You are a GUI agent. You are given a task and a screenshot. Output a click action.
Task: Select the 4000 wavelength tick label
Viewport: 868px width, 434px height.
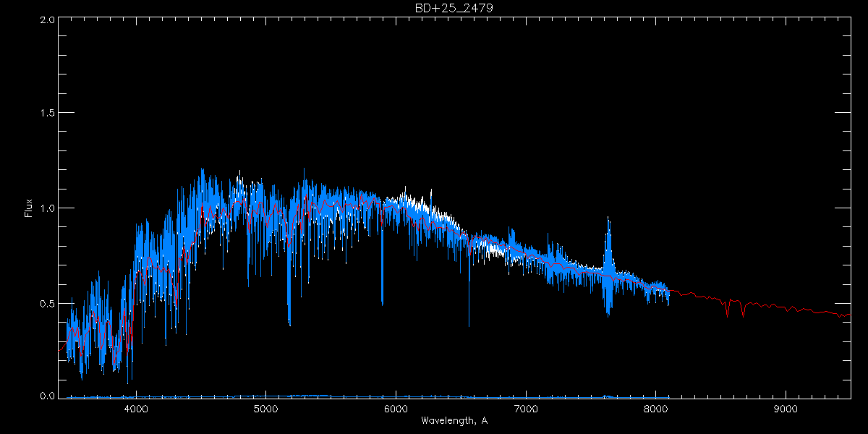pos(136,408)
